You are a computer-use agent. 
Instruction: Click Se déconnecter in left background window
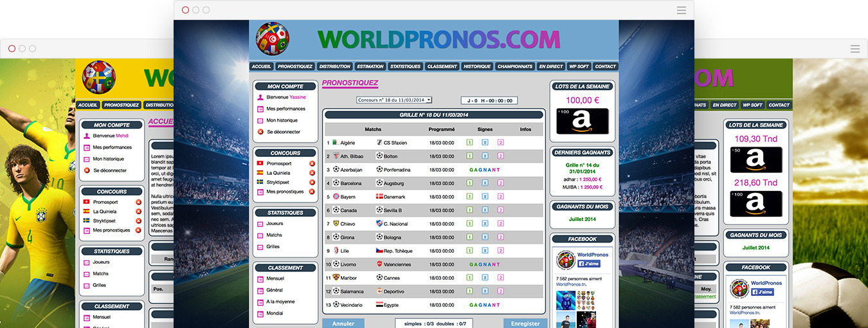click(x=110, y=170)
